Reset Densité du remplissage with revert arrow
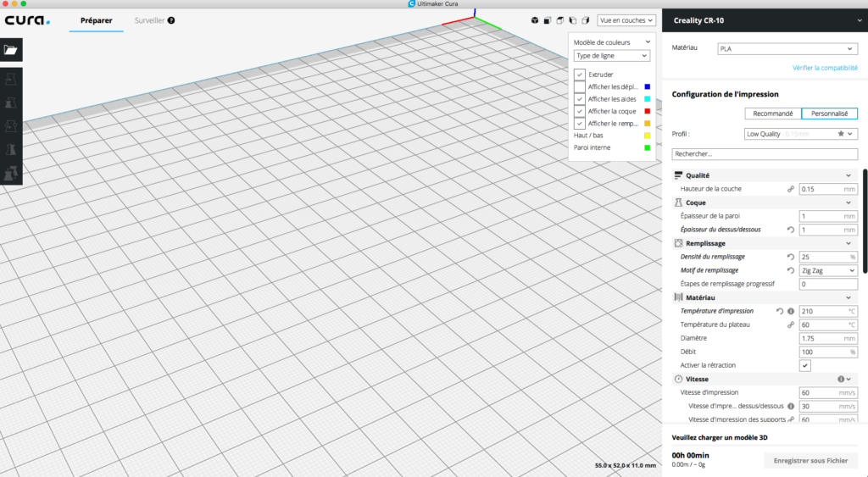This screenshot has width=868, height=477. click(x=790, y=257)
